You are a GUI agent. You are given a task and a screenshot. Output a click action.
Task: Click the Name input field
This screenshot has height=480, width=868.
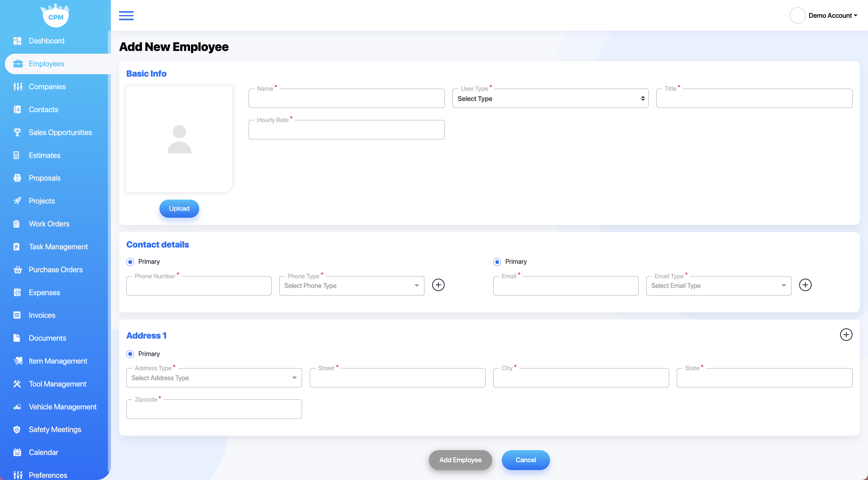coord(346,98)
